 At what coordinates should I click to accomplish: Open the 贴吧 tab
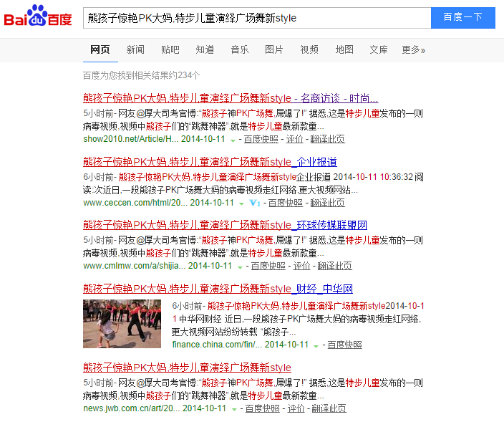click(170, 49)
